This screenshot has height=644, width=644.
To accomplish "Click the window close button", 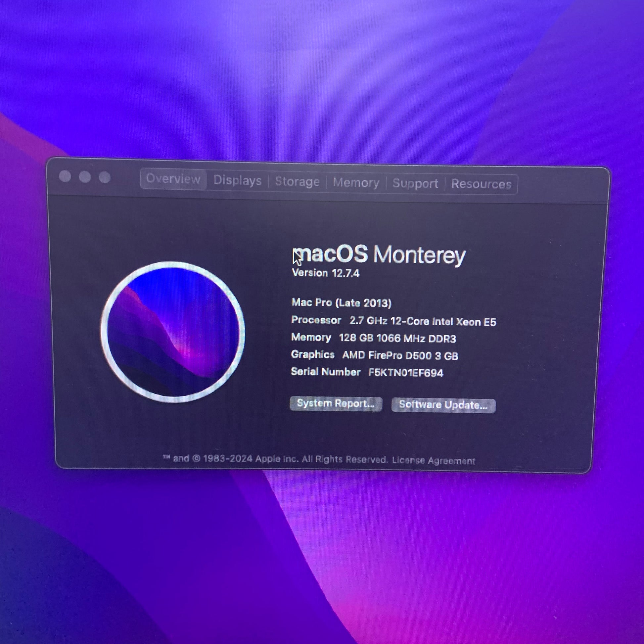I will click(x=65, y=176).
